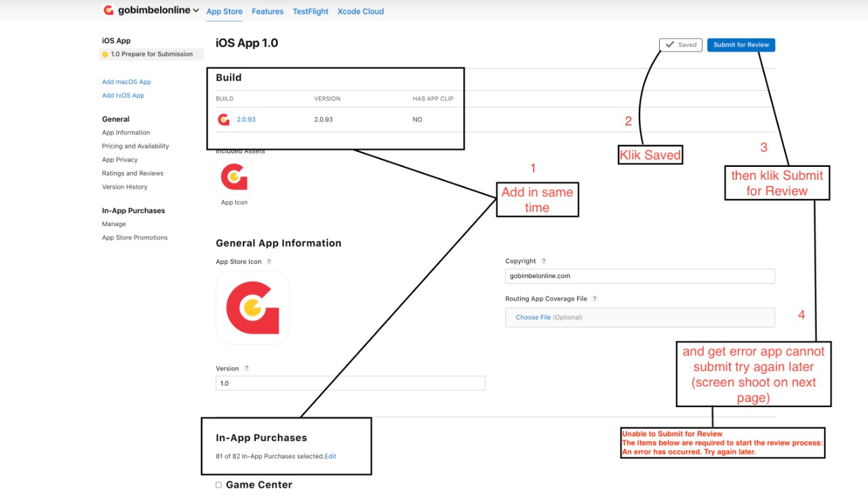Click the App Icon thumbnail under Included Assets

[234, 178]
